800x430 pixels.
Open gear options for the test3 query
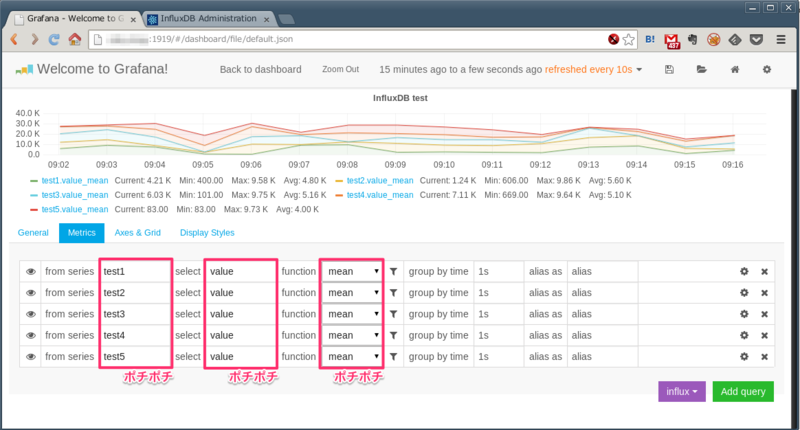[x=744, y=314]
